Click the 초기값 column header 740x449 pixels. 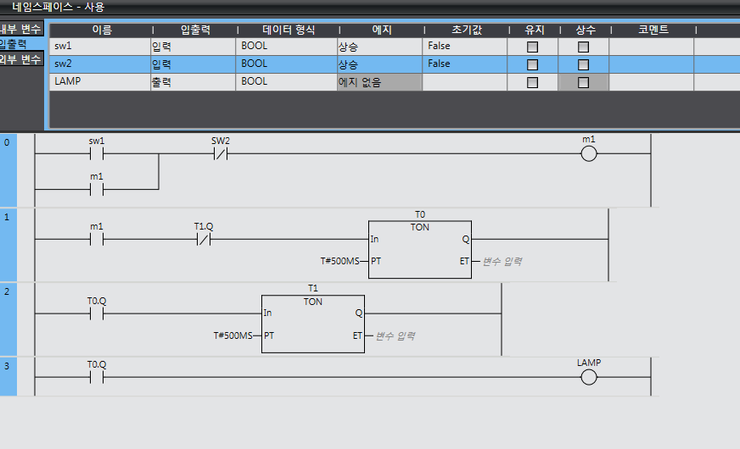[466, 30]
